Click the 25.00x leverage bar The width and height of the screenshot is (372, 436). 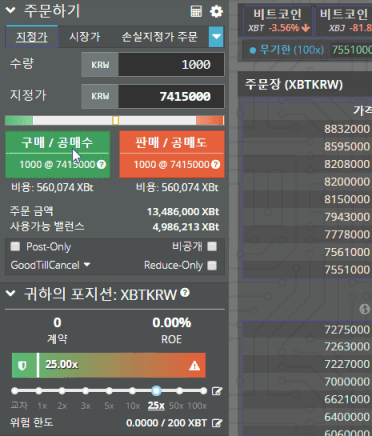pyautogui.click(x=109, y=365)
